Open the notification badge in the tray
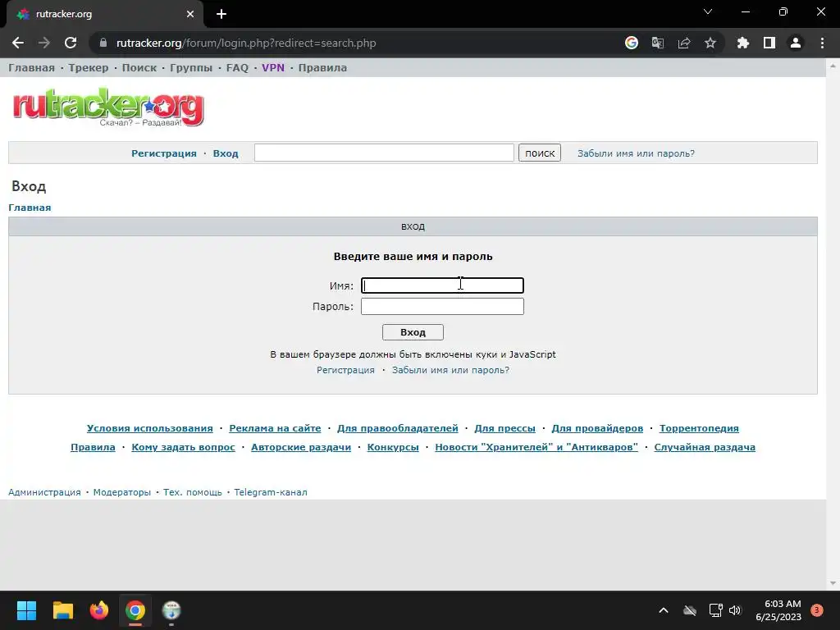Viewport: 840px width, 630px height. coord(817,610)
